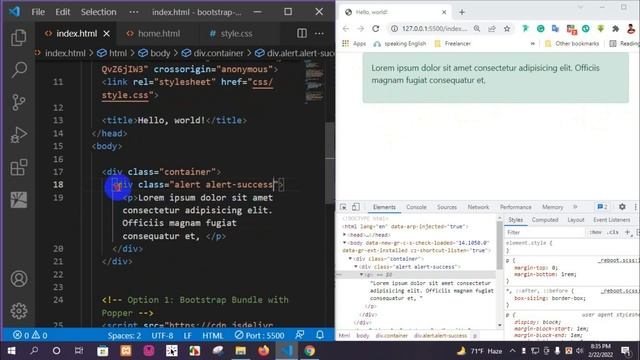Add a new style rule with plus
This screenshot has width=640, height=360.
click(628, 232)
